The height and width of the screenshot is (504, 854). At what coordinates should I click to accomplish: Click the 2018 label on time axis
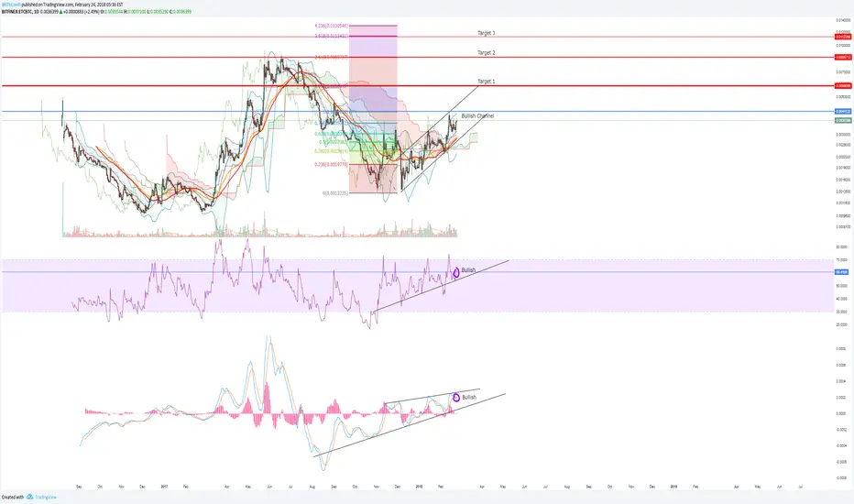point(419,487)
